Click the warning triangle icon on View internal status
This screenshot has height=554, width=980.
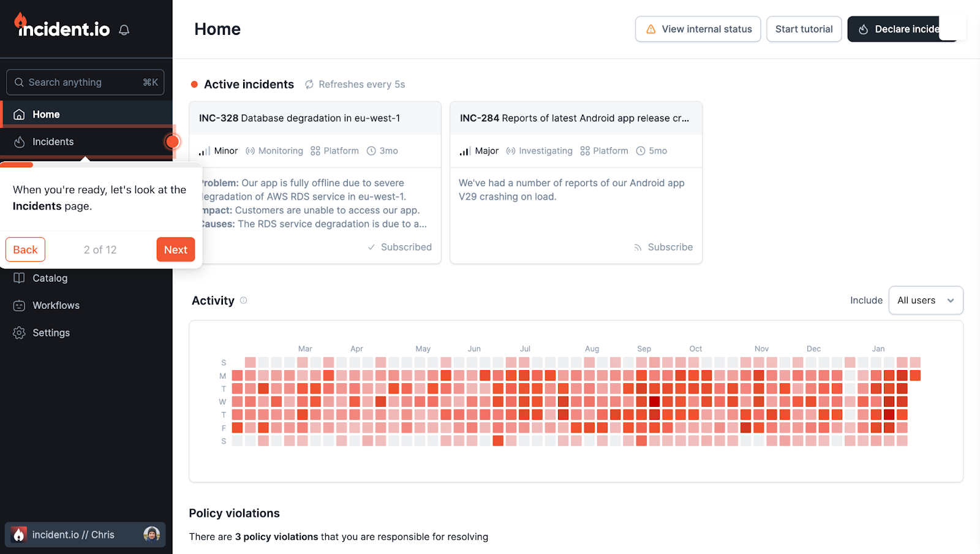tap(651, 29)
